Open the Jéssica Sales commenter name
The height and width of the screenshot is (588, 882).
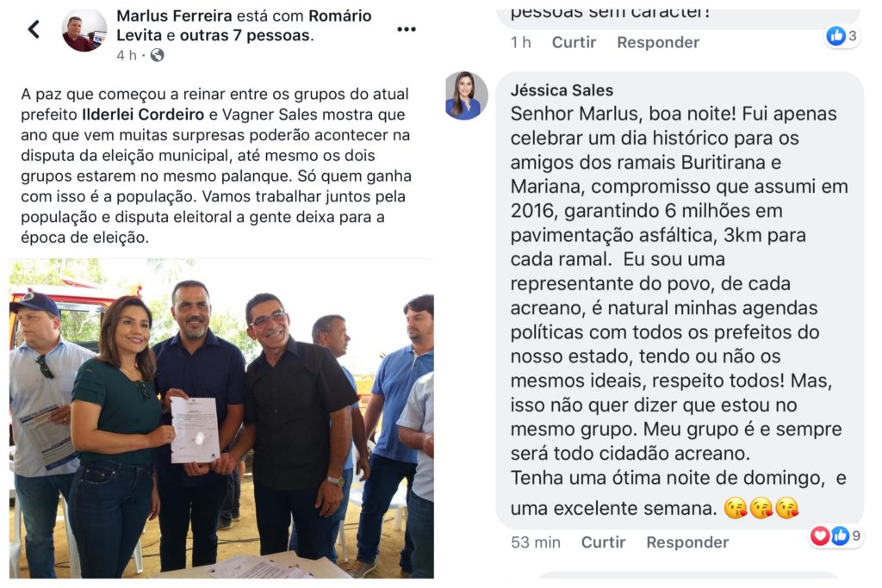pyautogui.click(x=562, y=90)
